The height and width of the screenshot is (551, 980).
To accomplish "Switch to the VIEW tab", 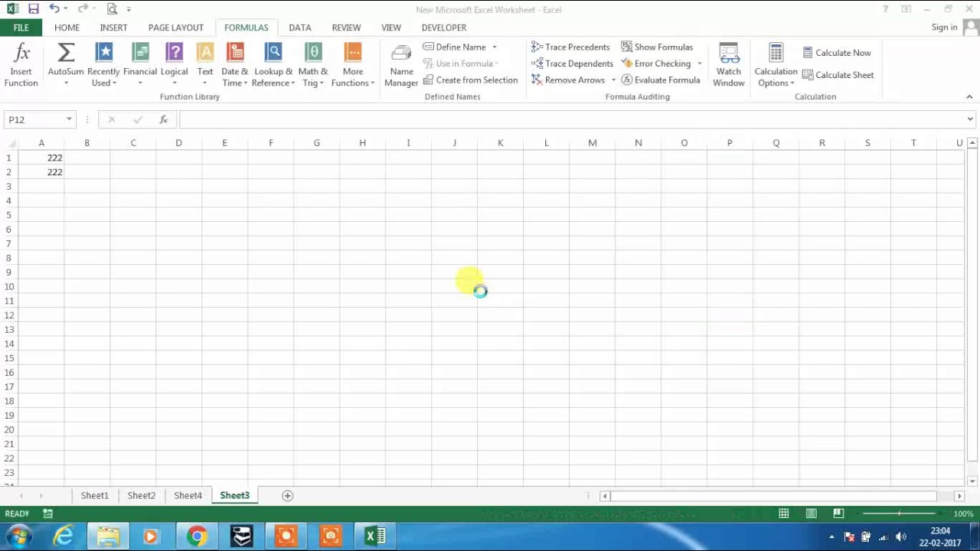I will [391, 28].
